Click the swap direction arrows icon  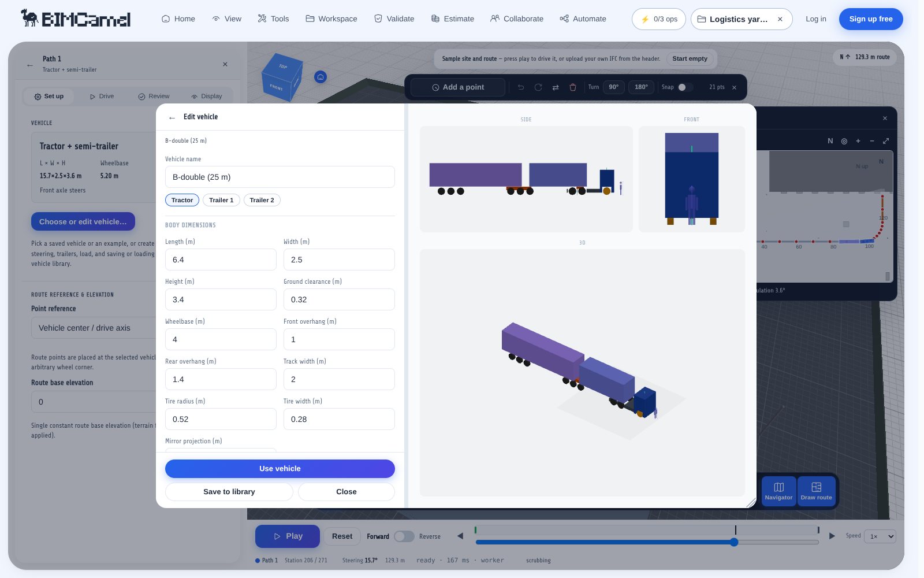556,87
